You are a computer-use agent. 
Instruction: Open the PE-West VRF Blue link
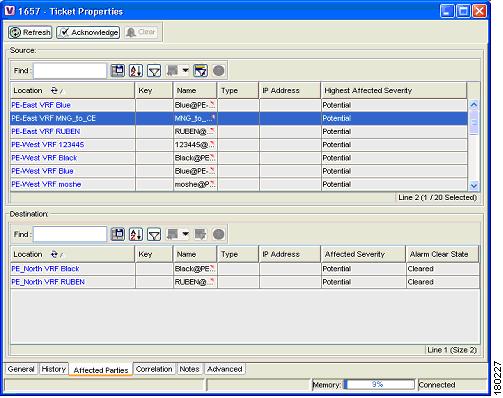click(x=42, y=171)
